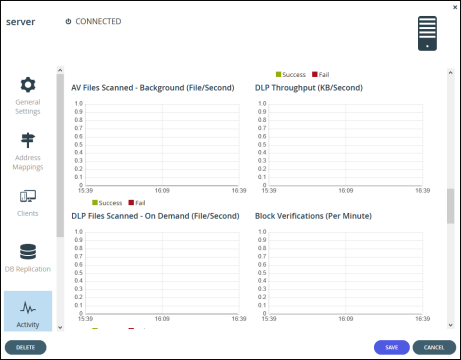Click charts panel scroll-down arrow

(451, 325)
